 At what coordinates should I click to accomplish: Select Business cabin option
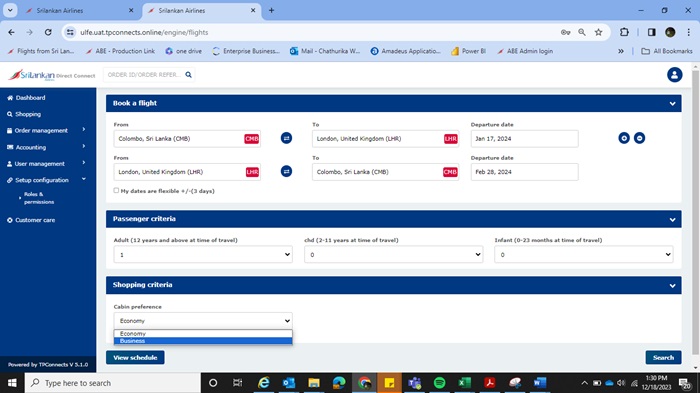(203, 341)
